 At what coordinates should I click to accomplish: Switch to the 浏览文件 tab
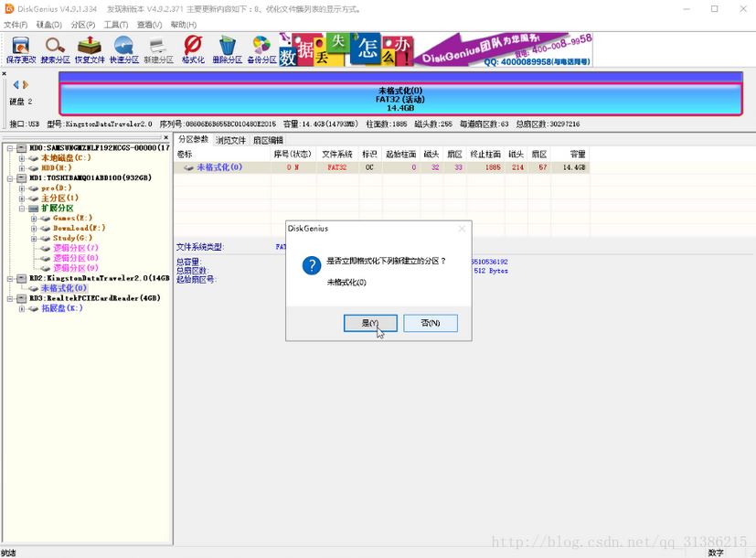pyautogui.click(x=230, y=140)
